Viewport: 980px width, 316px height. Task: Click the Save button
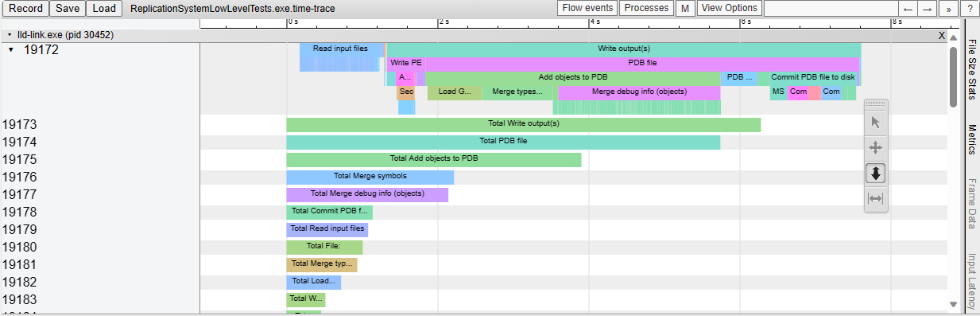(68, 8)
